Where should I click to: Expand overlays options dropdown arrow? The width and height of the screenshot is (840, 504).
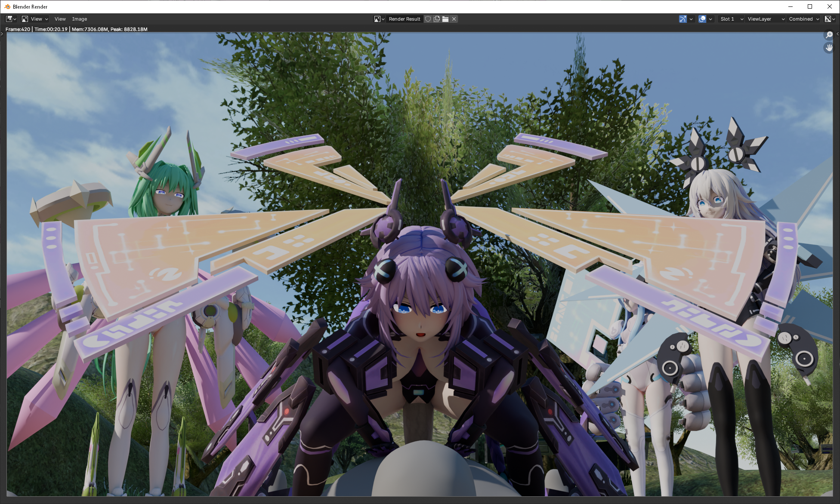(710, 19)
